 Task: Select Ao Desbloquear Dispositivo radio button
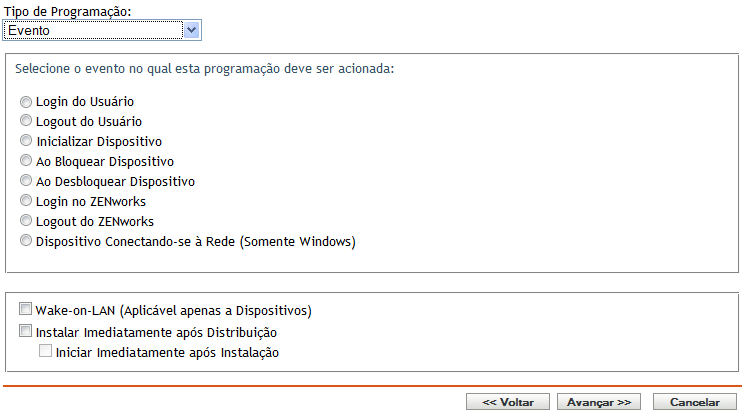(26, 182)
